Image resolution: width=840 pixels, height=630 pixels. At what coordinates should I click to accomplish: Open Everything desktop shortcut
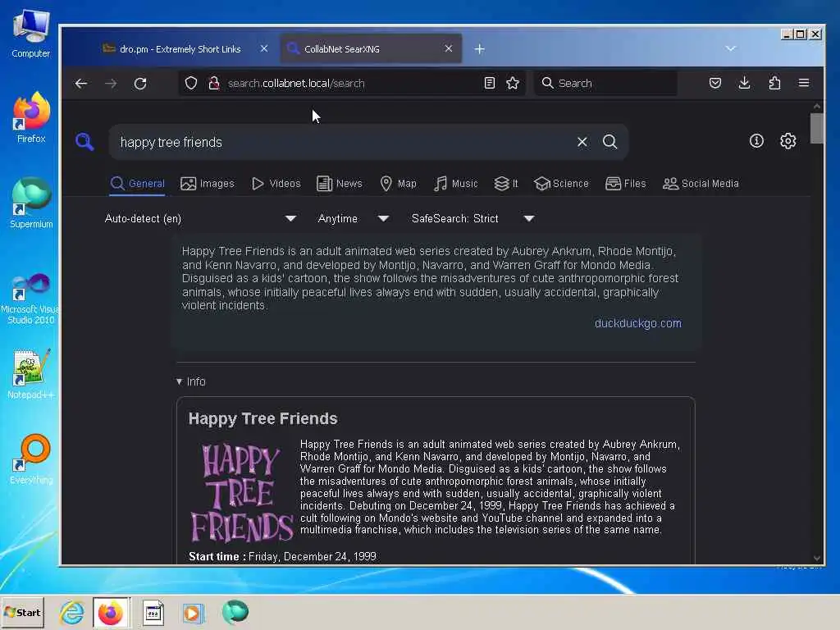pyautogui.click(x=31, y=459)
